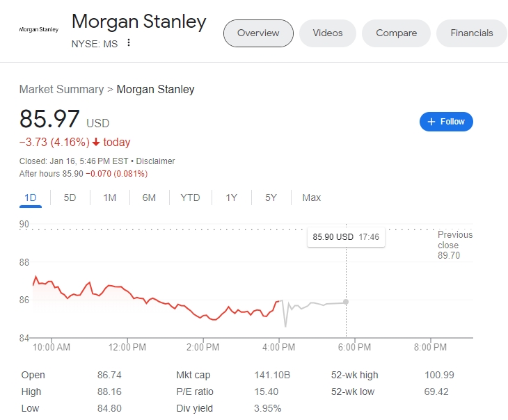Go to the Financials tab
Viewport: 508px width, 420px height.
(471, 33)
